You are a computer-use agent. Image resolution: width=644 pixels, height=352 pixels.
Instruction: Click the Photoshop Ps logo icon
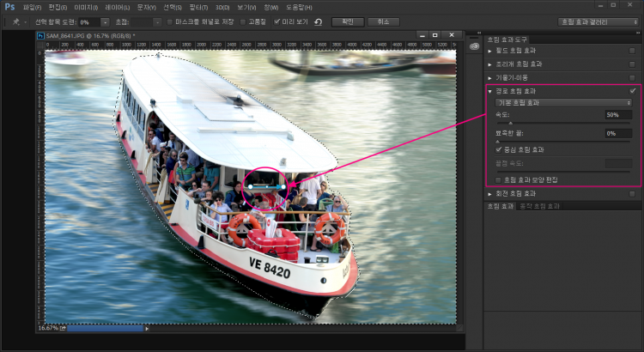[9, 7]
